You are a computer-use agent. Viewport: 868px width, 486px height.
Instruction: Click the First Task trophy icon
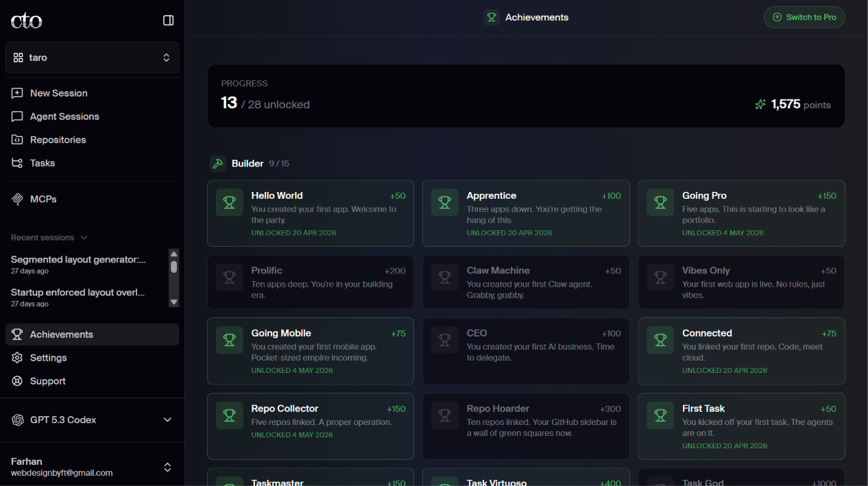pos(660,415)
